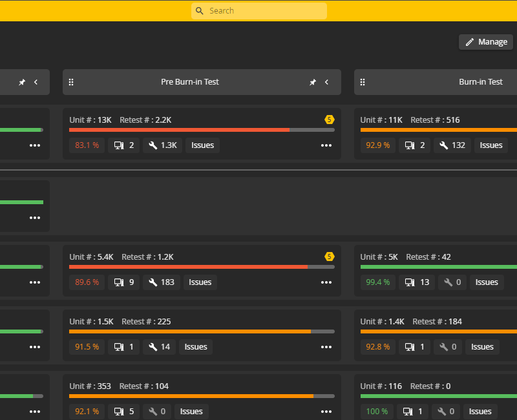The image size is (517, 420).
Task: Click the monitor icon on the 13K unit card
Action: (120, 145)
